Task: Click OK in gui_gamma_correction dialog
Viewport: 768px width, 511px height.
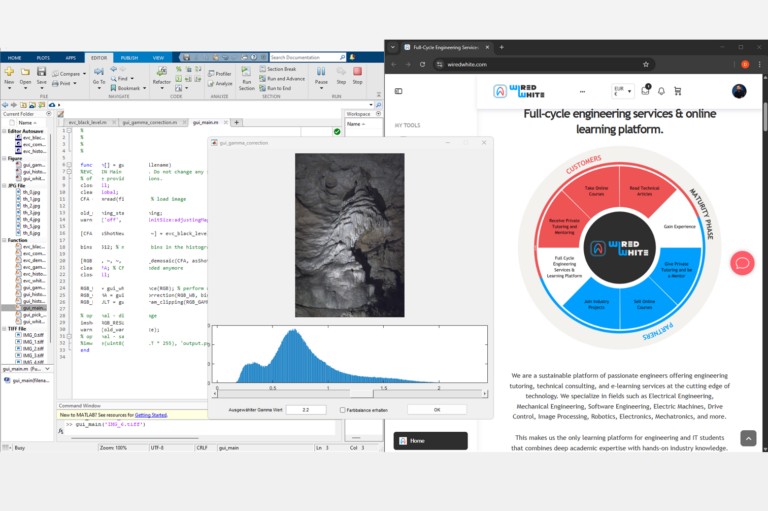Action: [x=437, y=410]
